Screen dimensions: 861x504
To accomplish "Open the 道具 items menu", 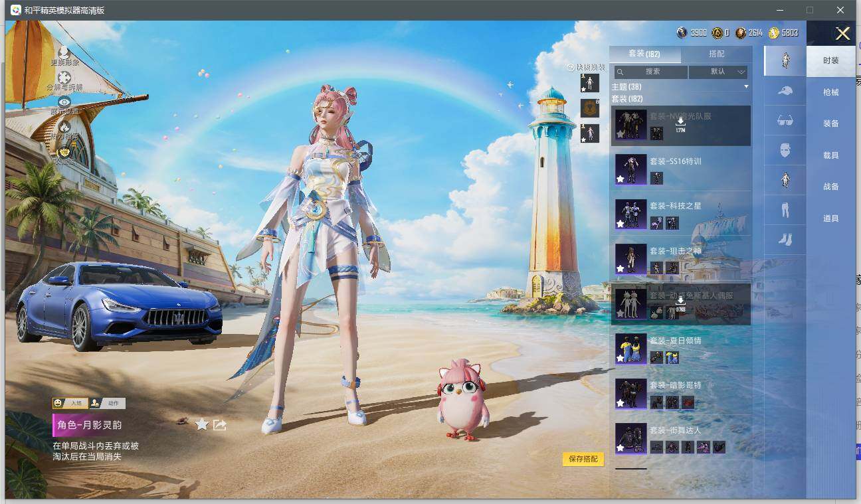I will 831,218.
